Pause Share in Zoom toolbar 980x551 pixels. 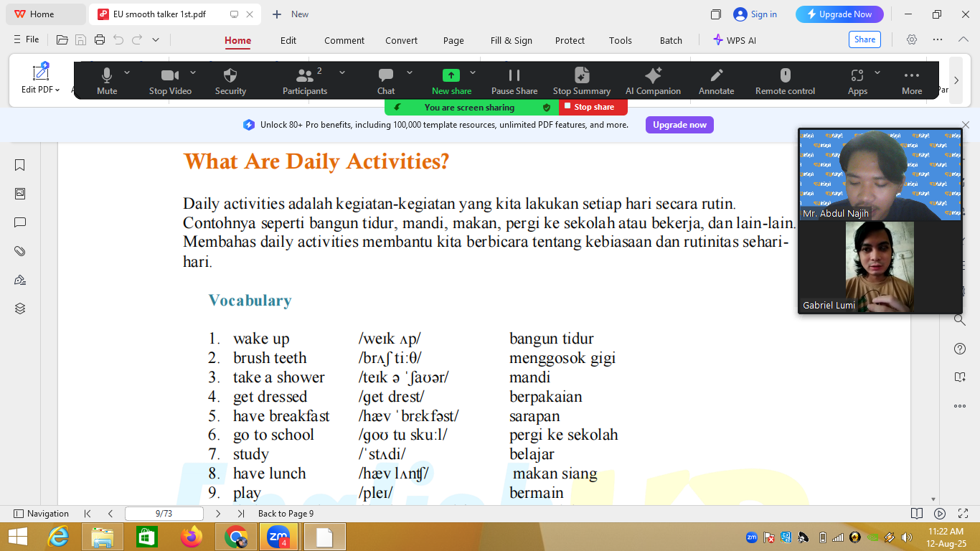(514, 80)
